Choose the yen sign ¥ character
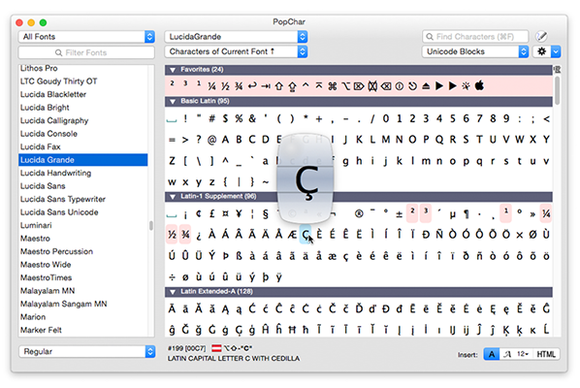This screenshot has height=388, width=580. 239,213
